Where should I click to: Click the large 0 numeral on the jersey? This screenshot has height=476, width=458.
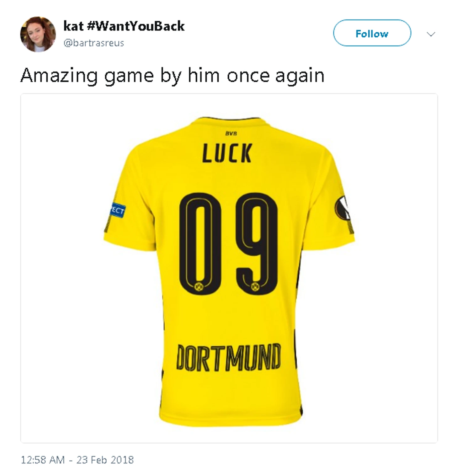point(200,244)
